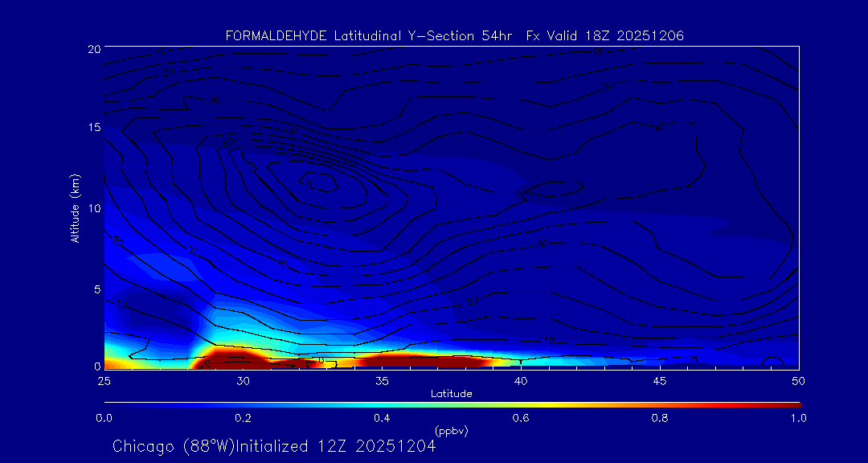Click the 70 contour label at the jet core
This screenshot has width=868, height=463.
click(309, 184)
